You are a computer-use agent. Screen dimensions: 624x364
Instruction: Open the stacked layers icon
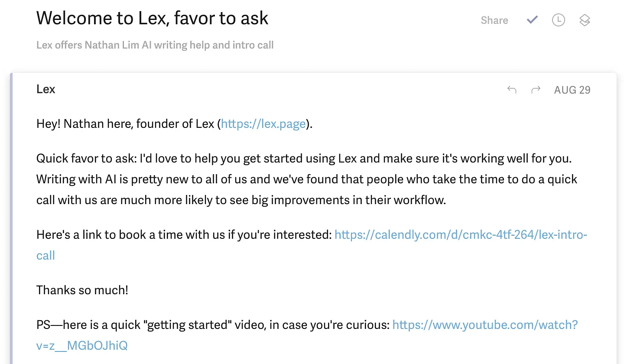coord(585,20)
